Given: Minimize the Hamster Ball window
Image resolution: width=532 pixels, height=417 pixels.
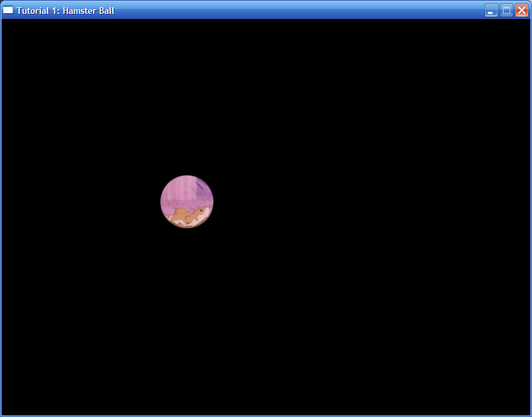Looking at the screenshot, I should coord(491,10).
